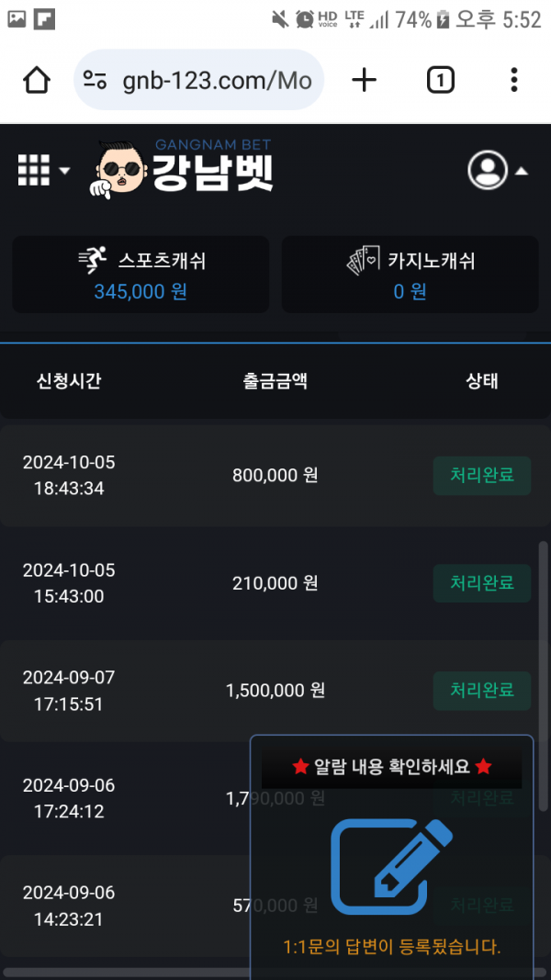Tap the blue edit note icon
This screenshot has width=551, height=980.
[x=391, y=862]
